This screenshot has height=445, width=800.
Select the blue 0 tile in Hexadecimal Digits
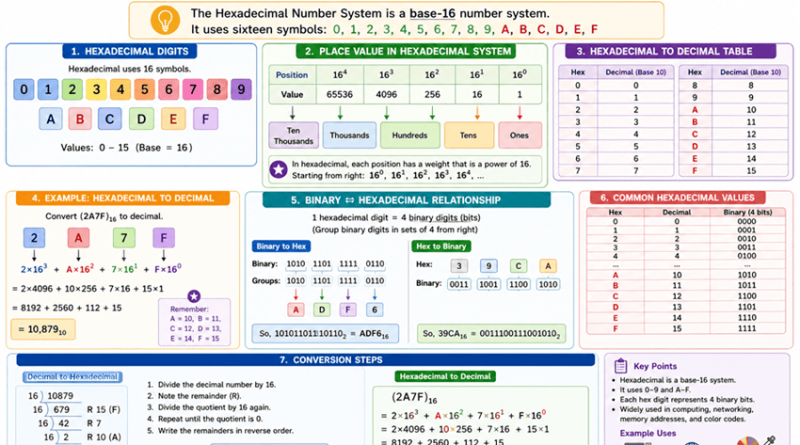(x=23, y=89)
